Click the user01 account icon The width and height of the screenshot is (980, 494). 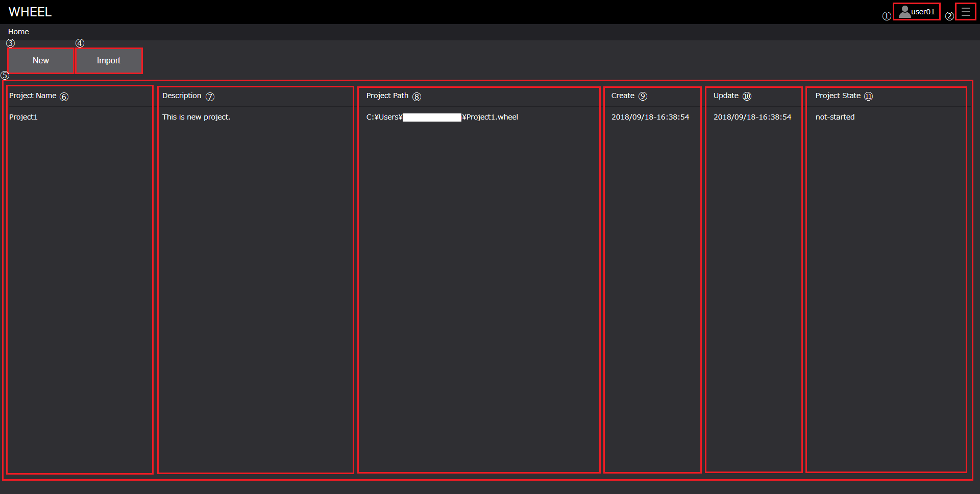(x=916, y=12)
